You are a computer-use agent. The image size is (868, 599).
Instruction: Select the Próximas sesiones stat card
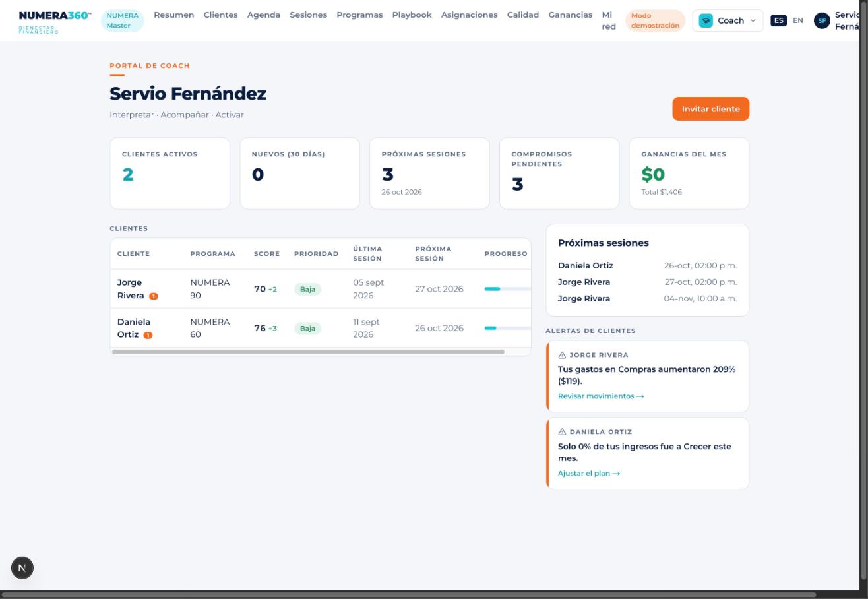429,173
